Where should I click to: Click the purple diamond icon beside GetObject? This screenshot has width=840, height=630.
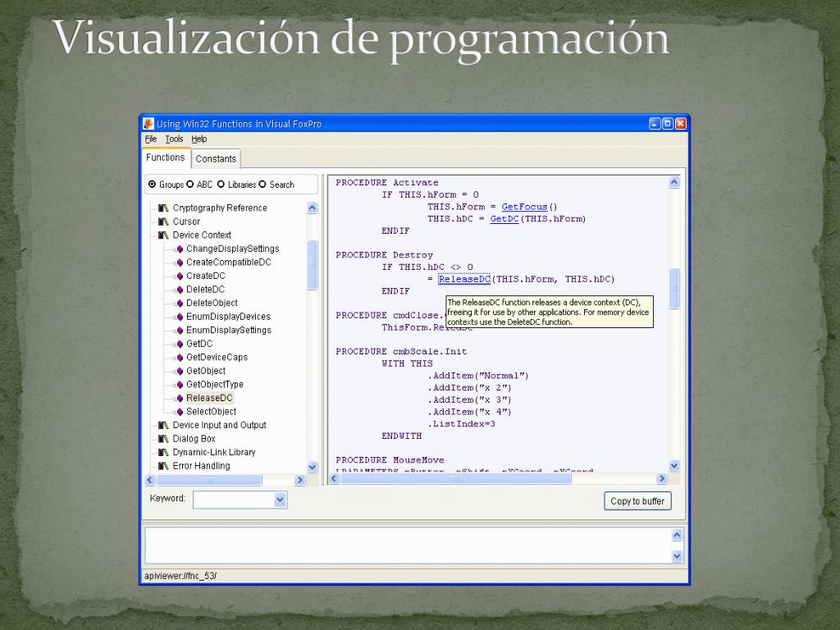pos(180,371)
